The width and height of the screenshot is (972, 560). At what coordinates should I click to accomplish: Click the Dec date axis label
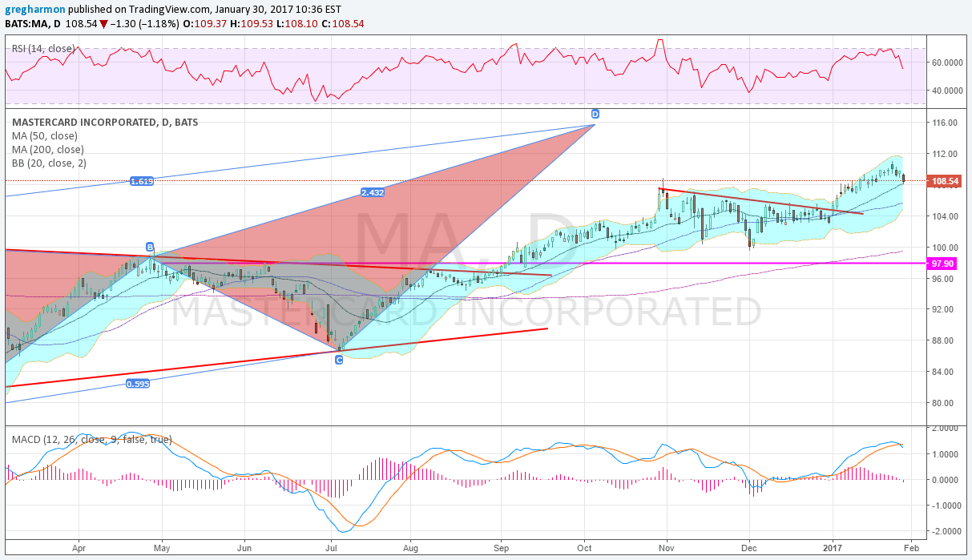tap(749, 549)
